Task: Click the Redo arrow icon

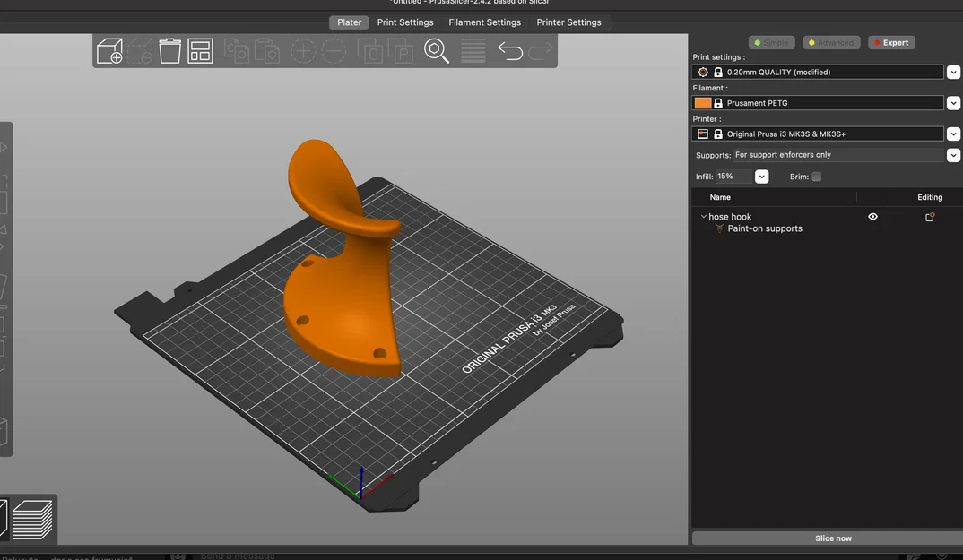Action: (x=541, y=51)
